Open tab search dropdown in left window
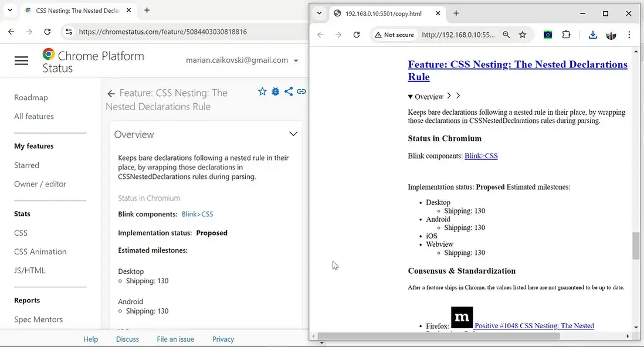This screenshot has width=644, height=347. [10, 11]
